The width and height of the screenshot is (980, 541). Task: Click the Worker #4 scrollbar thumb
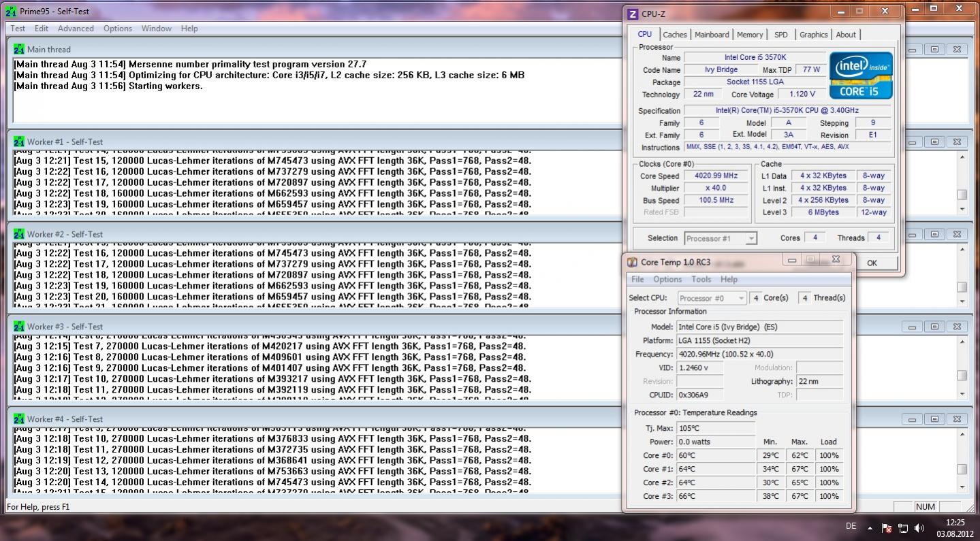click(962, 469)
